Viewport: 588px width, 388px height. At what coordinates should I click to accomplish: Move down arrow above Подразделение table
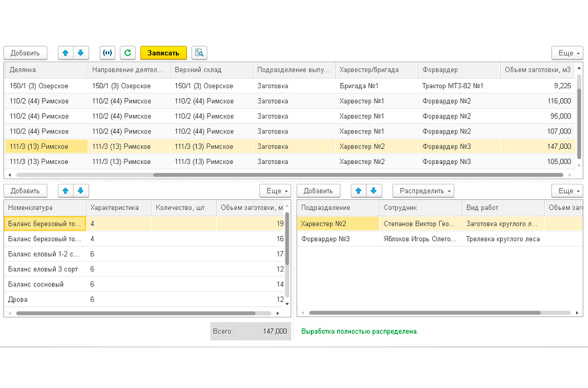(x=374, y=190)
